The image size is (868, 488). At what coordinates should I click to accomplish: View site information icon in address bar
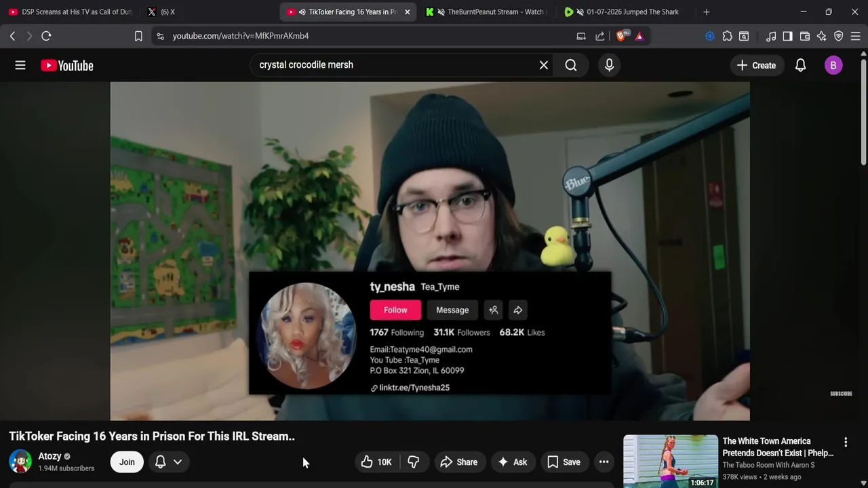click(x=160, y=36)
